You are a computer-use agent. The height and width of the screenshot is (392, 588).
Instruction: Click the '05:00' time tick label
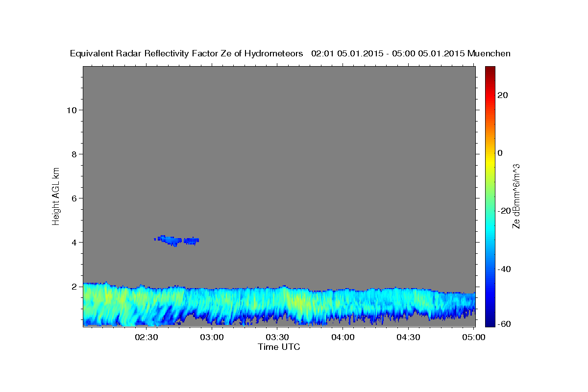[x=474, y=337]
